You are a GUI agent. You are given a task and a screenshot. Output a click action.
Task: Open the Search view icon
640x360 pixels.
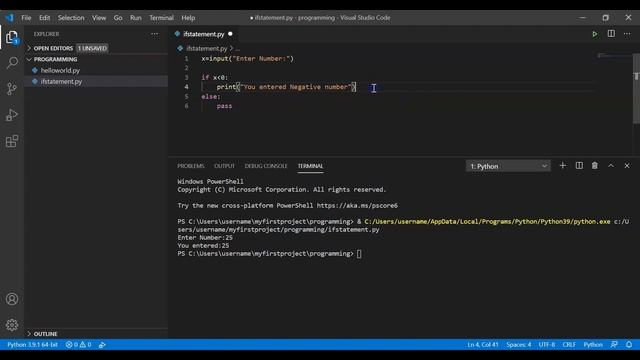click(x=12, y=62)
